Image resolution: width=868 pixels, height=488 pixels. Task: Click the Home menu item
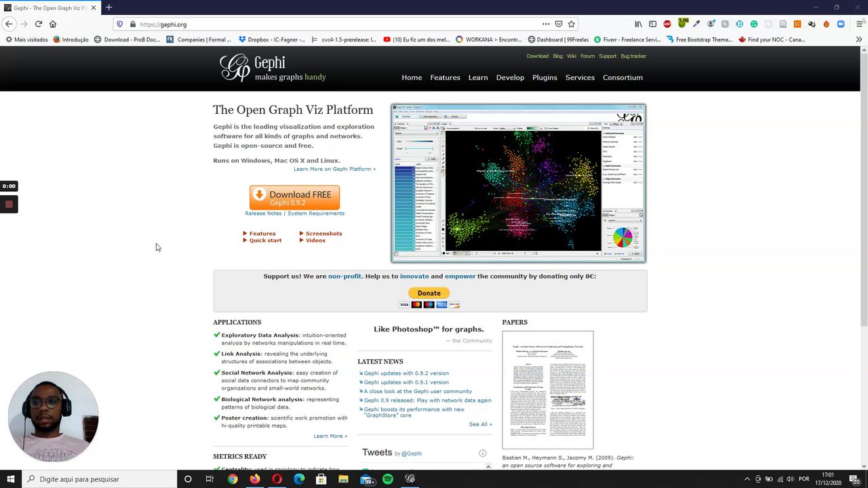tap(412, 77)
